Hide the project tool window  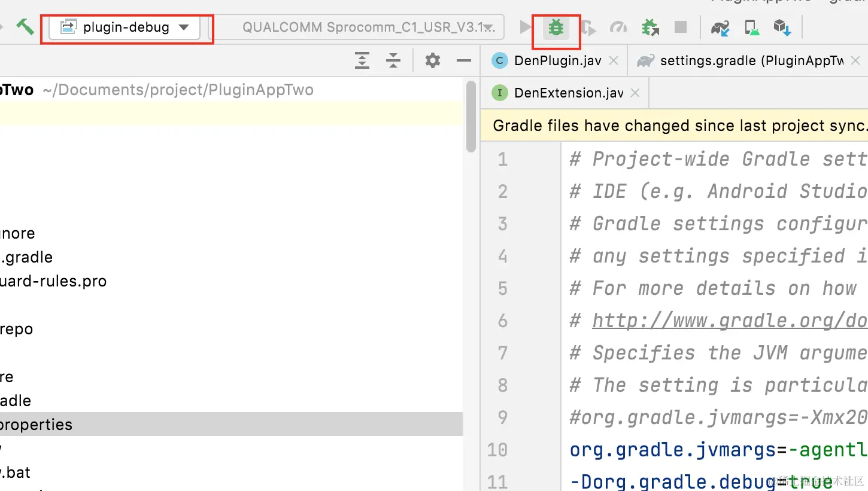point(463,60)
